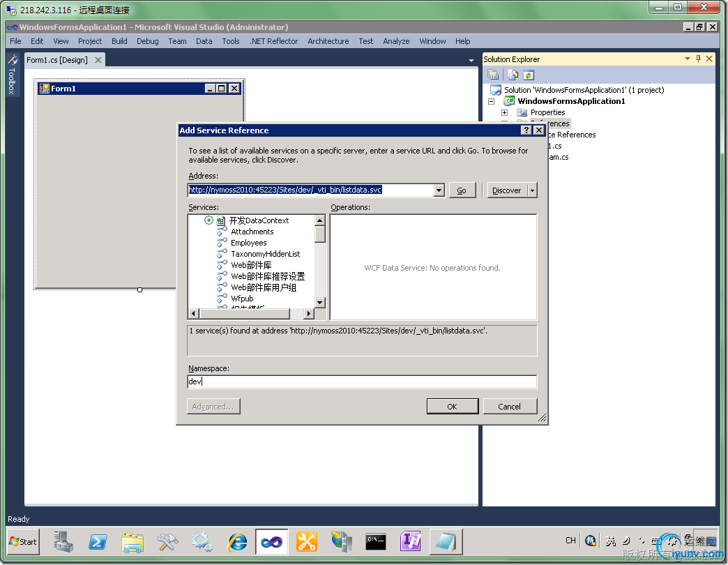
Task: Open the Data menu
Action: (204, 41)
